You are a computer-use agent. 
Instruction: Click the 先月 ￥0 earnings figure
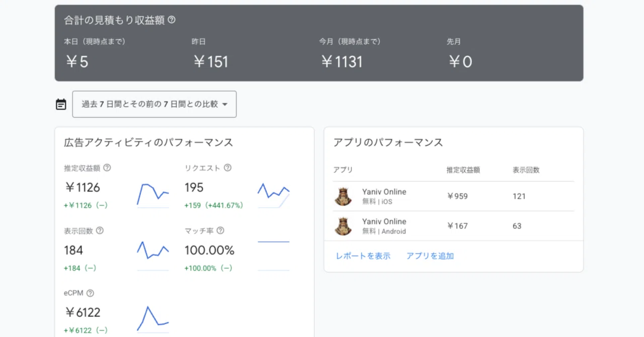[x=460, y=62]
